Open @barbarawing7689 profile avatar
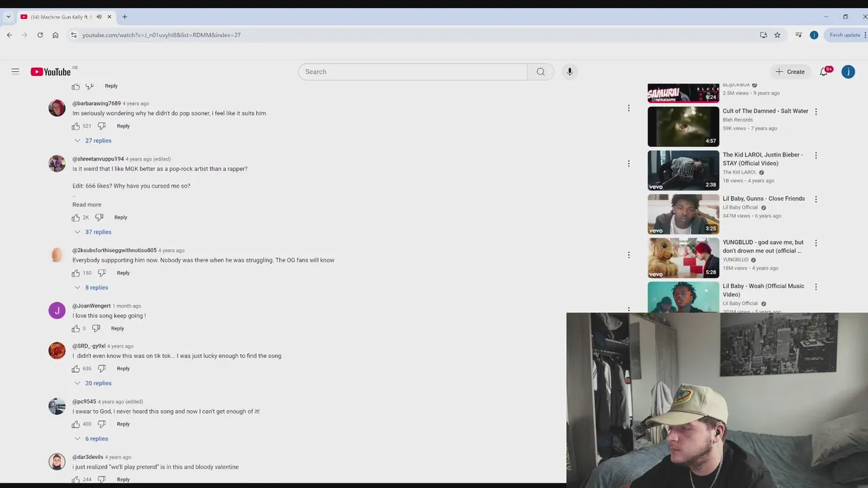The image size is (868, 488). [x=57, y=108]
